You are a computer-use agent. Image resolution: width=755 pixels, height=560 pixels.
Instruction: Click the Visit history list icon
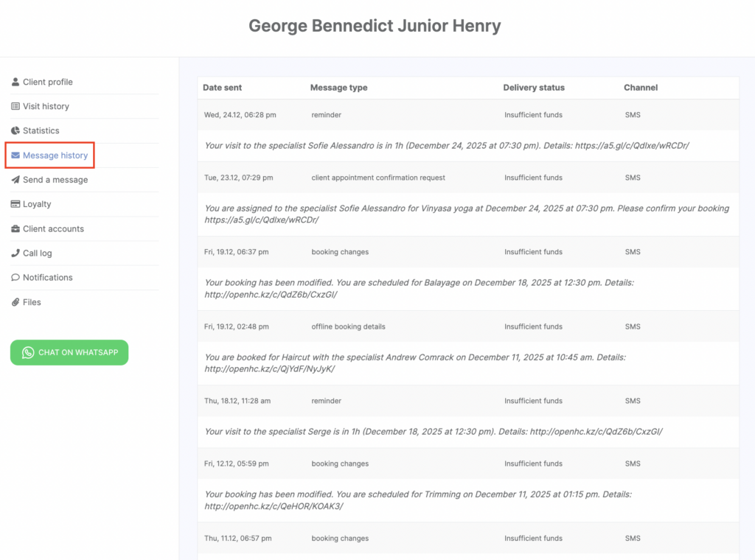click(x=15, y=106)
